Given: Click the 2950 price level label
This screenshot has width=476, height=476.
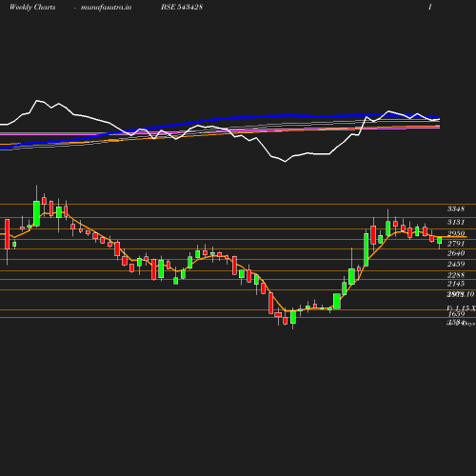Looking at the screenshot, I should click(x=456, y=233).
